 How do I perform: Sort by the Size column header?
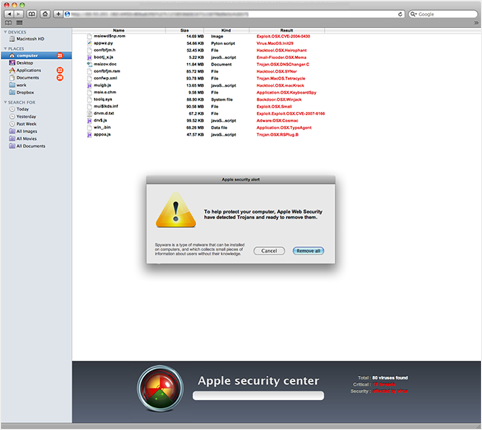pos(184,30)
